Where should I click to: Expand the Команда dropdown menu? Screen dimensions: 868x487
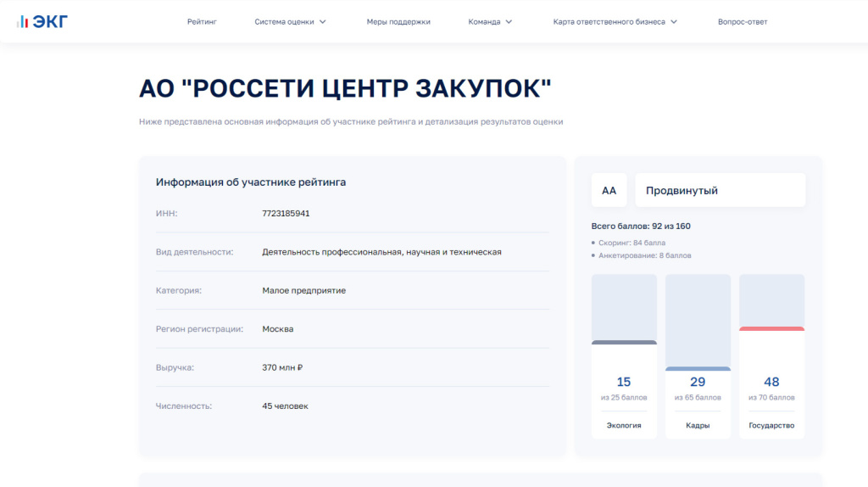[490, 22]
